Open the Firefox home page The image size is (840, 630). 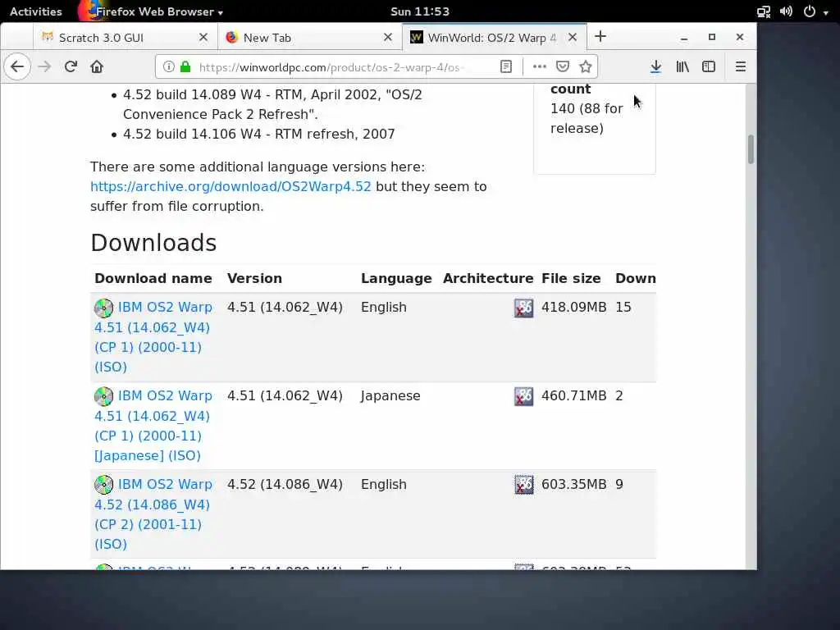tap(97, 67)
